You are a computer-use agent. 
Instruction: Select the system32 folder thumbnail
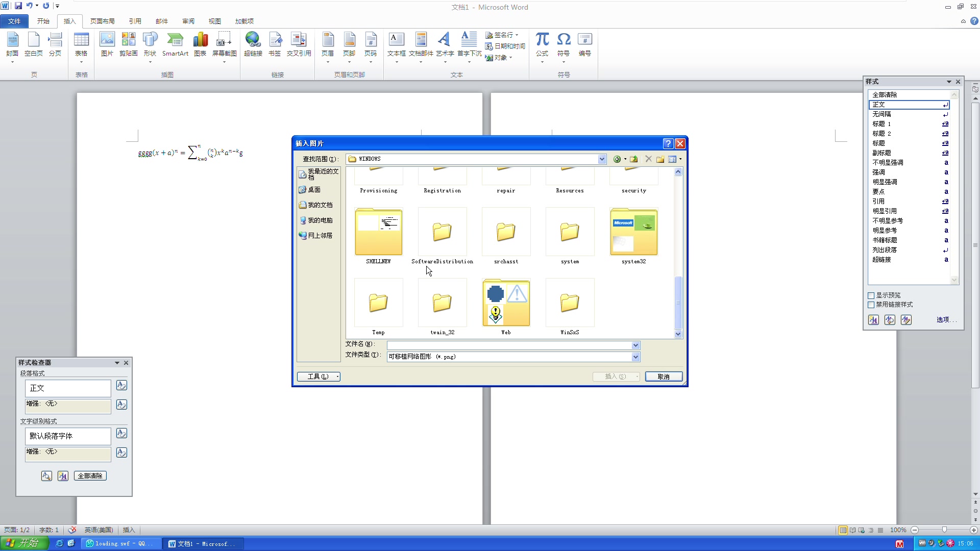click(633, 232)
